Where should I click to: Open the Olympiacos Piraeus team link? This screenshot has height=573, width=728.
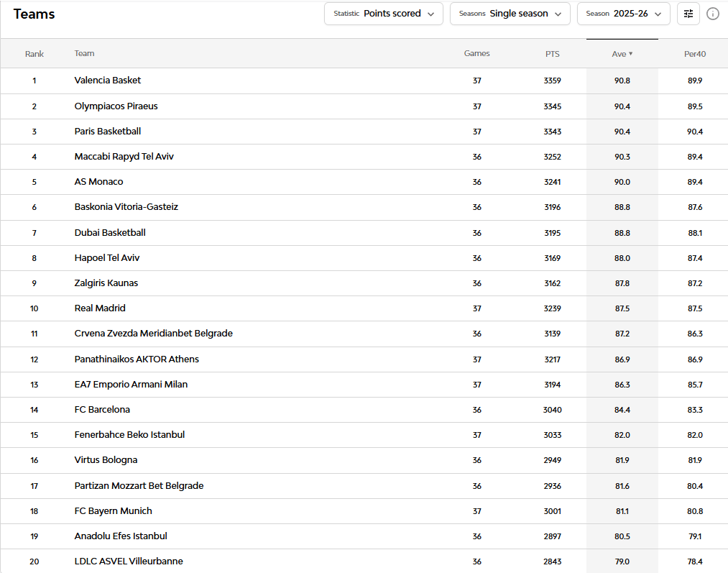coord(116,106)
